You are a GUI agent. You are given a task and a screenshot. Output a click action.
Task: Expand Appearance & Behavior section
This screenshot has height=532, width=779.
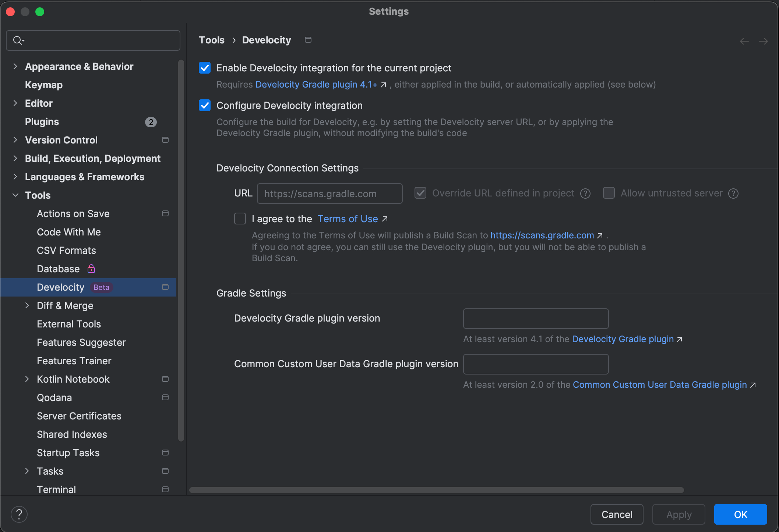tap(15, 66)
